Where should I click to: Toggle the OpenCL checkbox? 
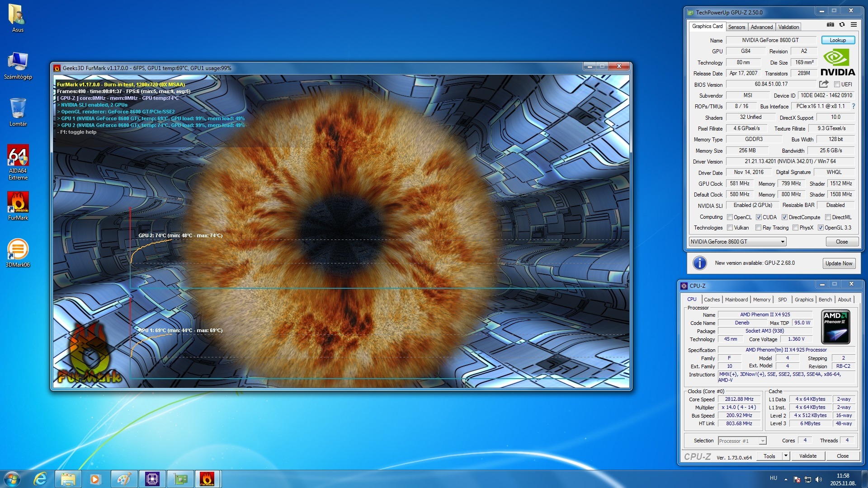pyautogui.click(x=730, y=217)
